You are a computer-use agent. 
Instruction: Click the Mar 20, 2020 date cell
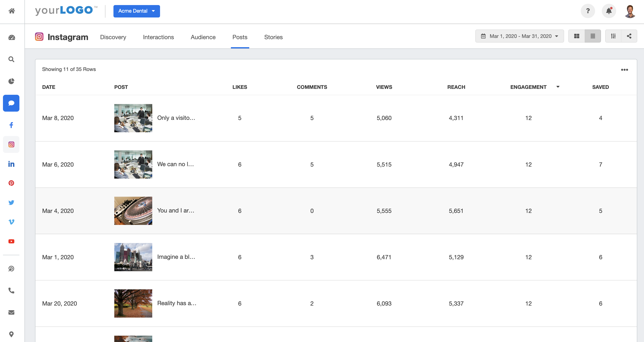click(59, 303)
